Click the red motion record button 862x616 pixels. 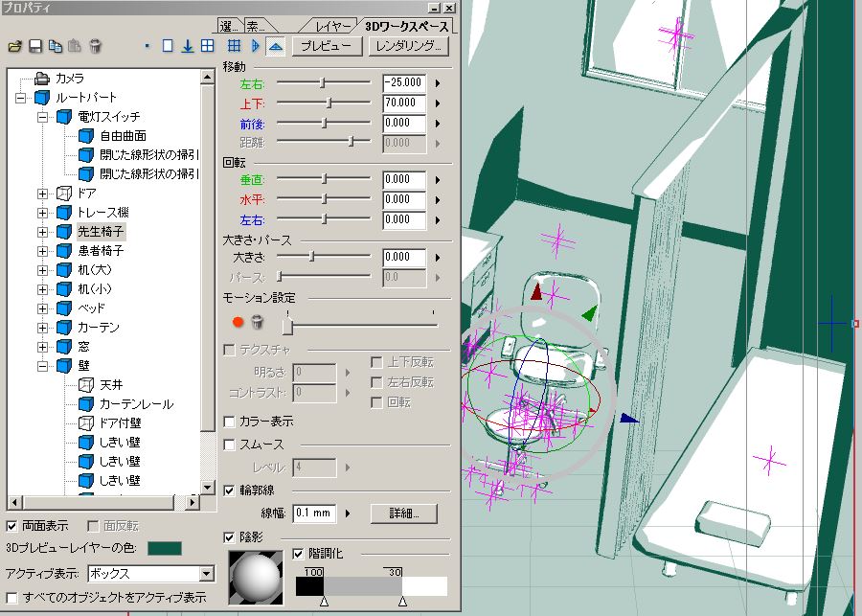(x=238, y=323)
